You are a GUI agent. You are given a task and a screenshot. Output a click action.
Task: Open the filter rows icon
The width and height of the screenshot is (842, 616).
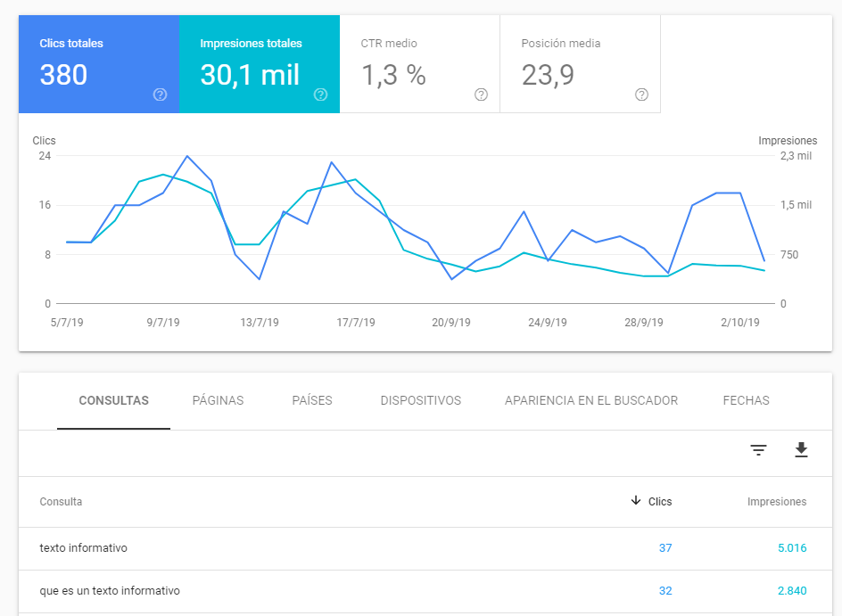click(x=758, y=450)
